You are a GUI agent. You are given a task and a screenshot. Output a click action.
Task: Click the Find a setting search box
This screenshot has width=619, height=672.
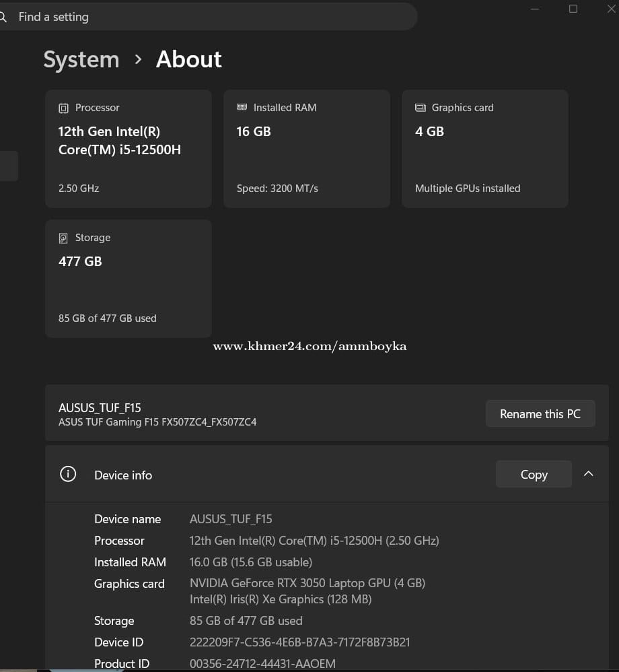[208, 17]
